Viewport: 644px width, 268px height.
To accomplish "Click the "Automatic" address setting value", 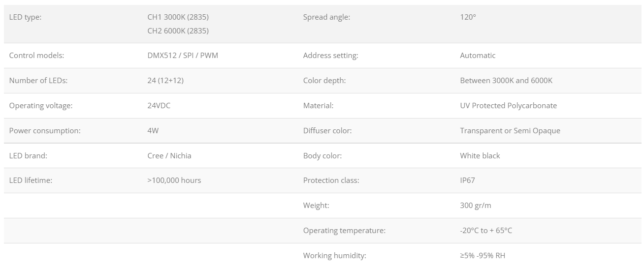I will pyautogui.click(x=478, y=56).
